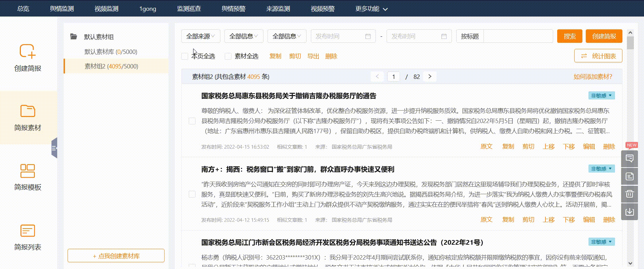The width and height of the screenshot is (644, 269).
Task: Click 编辑 for the 惠东县税务局 article
Action: [x=589, y=146]
